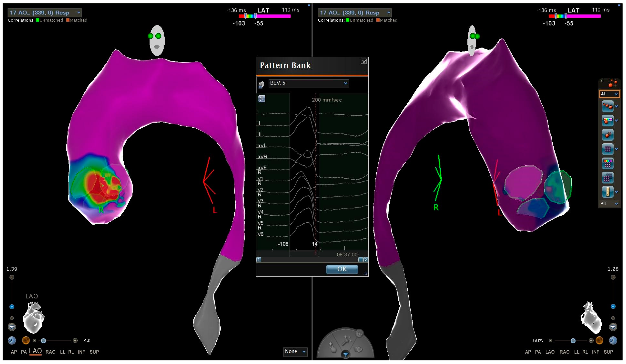Viewport: 626px width, 364px height.
Task: Click left arrow of Pattern Bank scrollbar
Action: (x=259, y=259)
